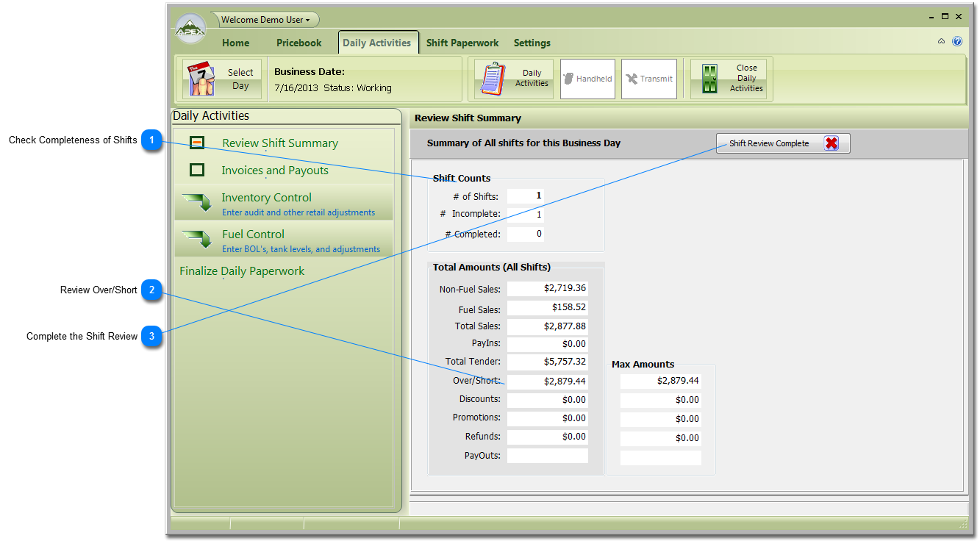Image resolution: width=980 pixels, height=541 pixels.
Task: Go to the Settings tab
Action: click(532, 43)
